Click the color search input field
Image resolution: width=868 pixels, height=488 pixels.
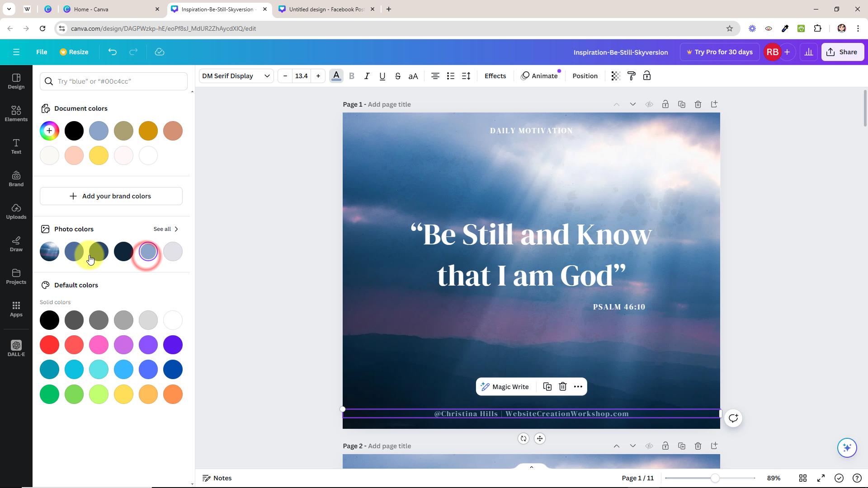(x=113, y=81)
